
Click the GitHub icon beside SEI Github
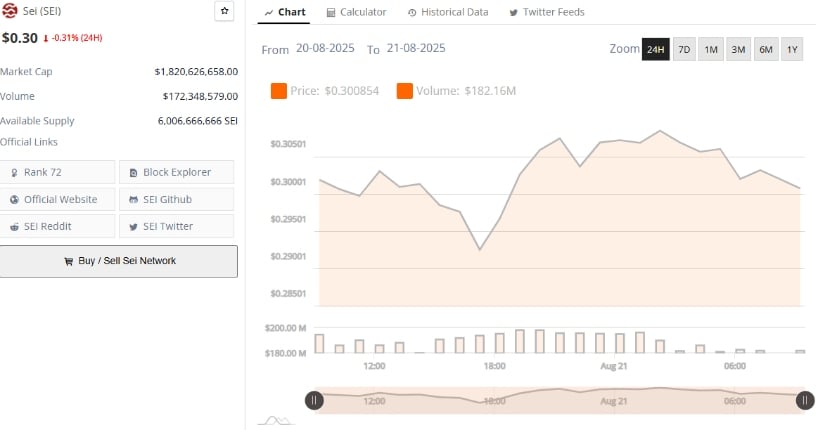pos(134,199)
